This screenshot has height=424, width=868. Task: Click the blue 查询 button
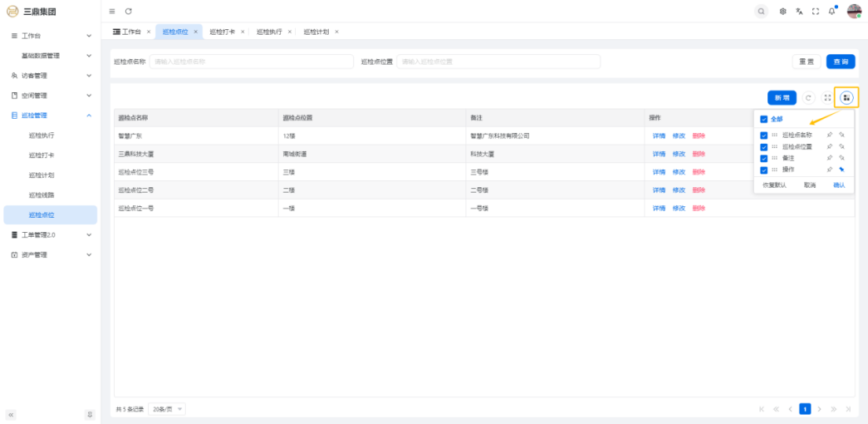[841, 62]
